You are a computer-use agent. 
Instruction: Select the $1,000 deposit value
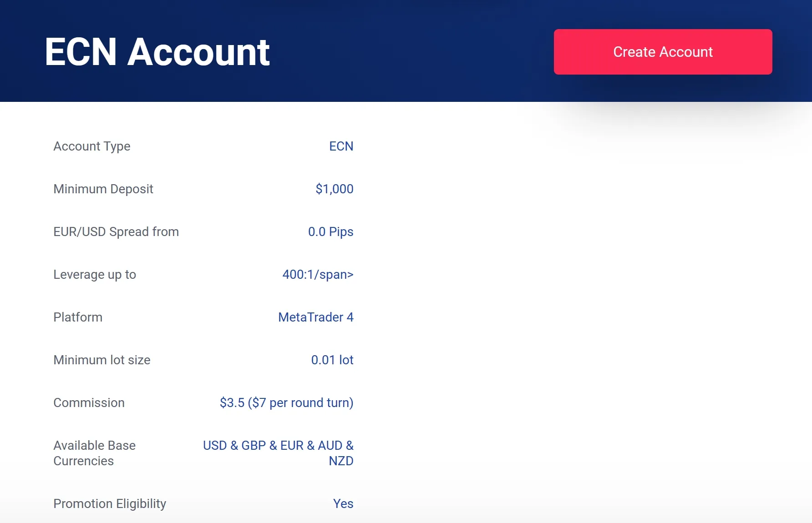tap(334, 189)
